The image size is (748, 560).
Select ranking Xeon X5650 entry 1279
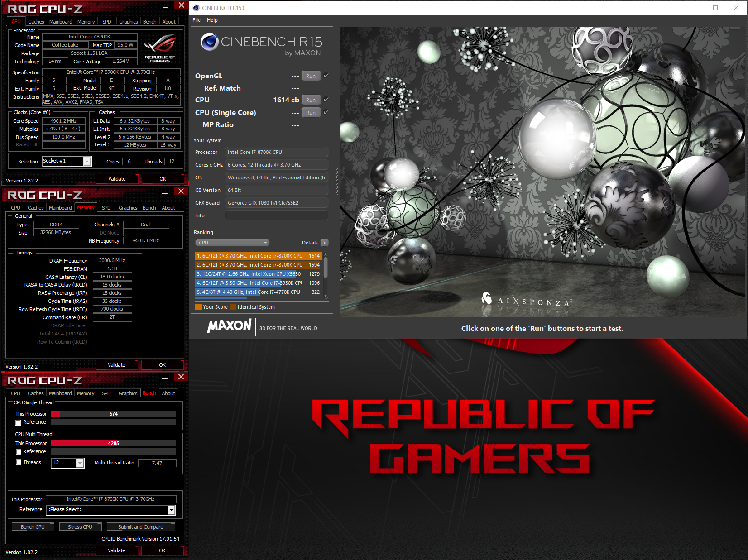tap(258, 274)
